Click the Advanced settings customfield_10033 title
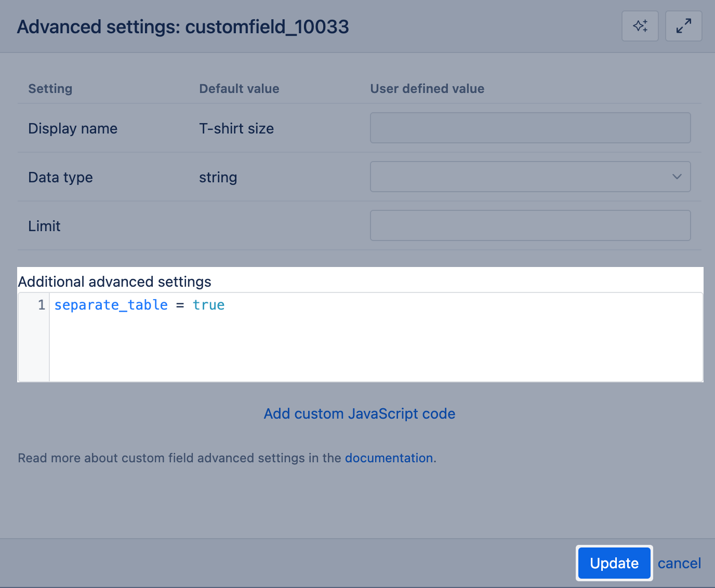The height and width of the screenshot is (588, 715). tap(183, 26)
